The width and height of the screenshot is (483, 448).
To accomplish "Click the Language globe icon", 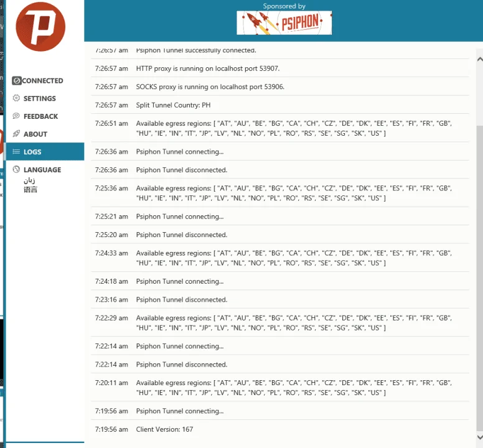I will (16, 169).
